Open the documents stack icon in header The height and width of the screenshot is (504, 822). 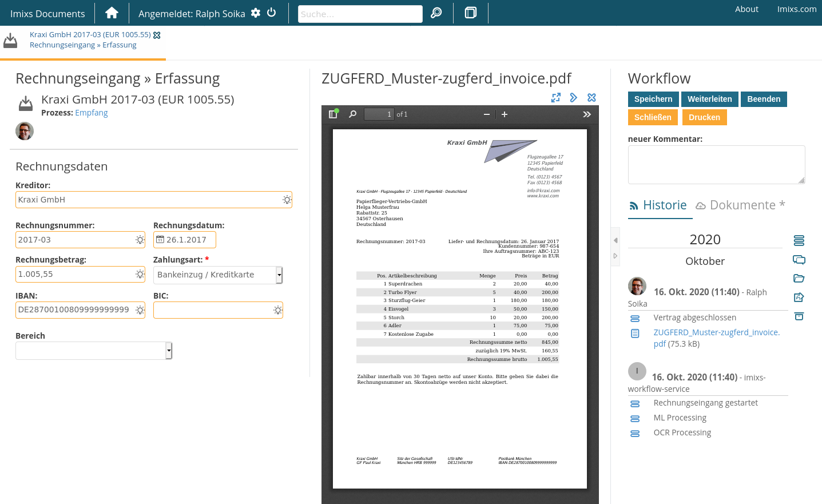click(x=471, y=13)
